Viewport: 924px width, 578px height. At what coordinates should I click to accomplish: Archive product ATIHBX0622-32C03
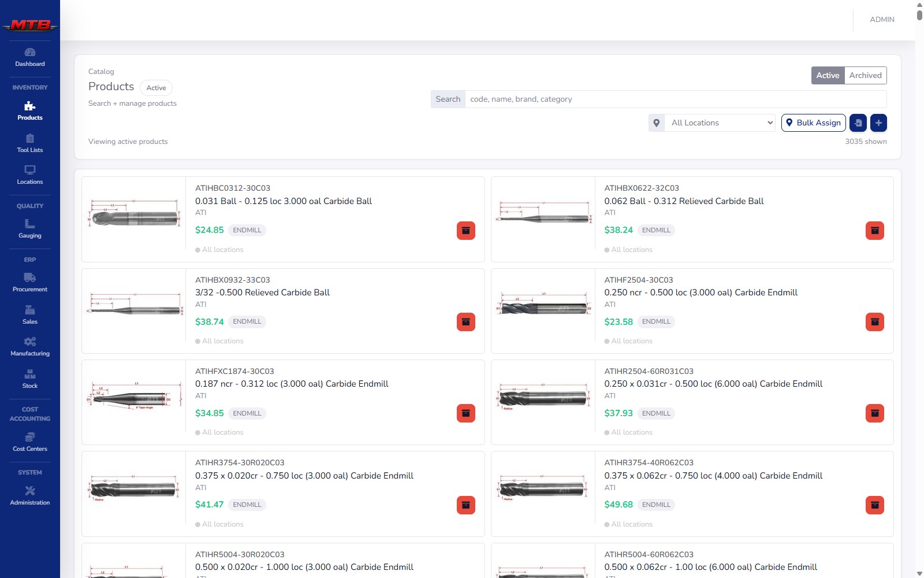tap(875, 231)
